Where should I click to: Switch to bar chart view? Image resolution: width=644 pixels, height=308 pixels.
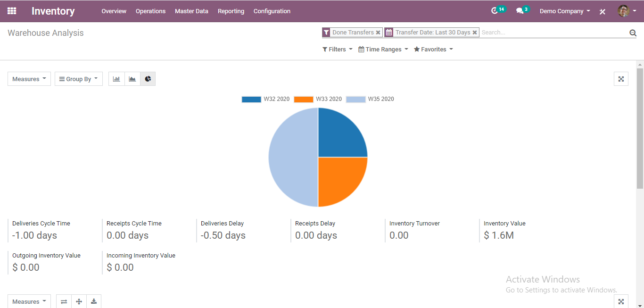pyautogui.click(x=116, y=79)
